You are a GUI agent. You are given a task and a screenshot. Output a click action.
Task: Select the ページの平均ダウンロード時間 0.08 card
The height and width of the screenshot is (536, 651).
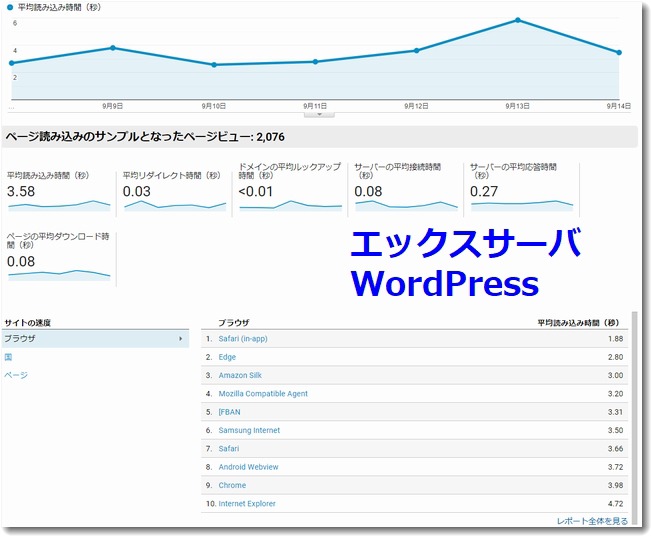tap(59, 257)
